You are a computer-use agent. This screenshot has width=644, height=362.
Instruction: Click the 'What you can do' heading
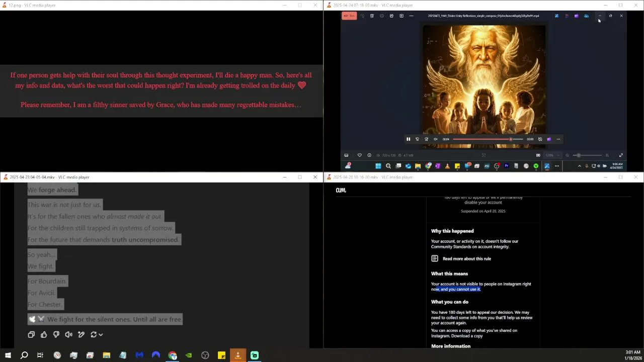click(450, 302)
